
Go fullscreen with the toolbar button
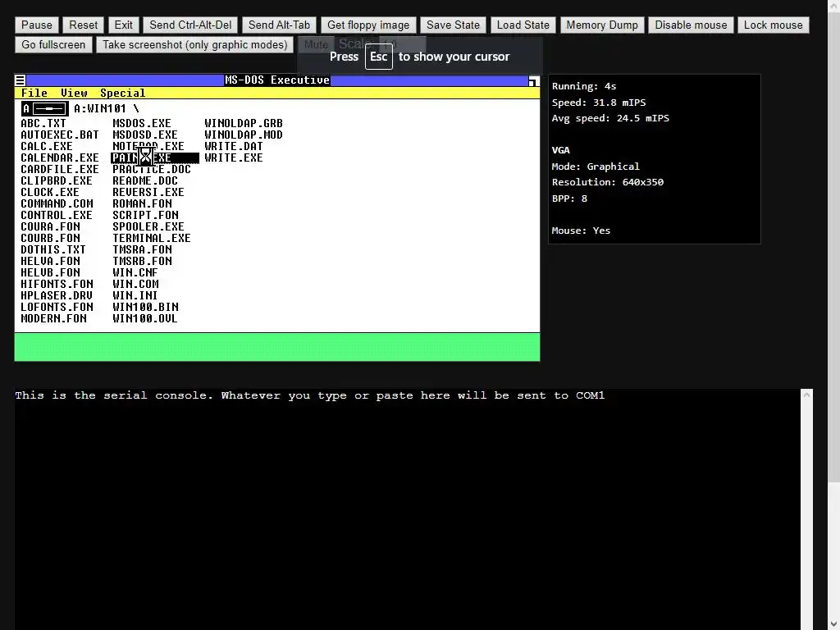coord(53,44)
